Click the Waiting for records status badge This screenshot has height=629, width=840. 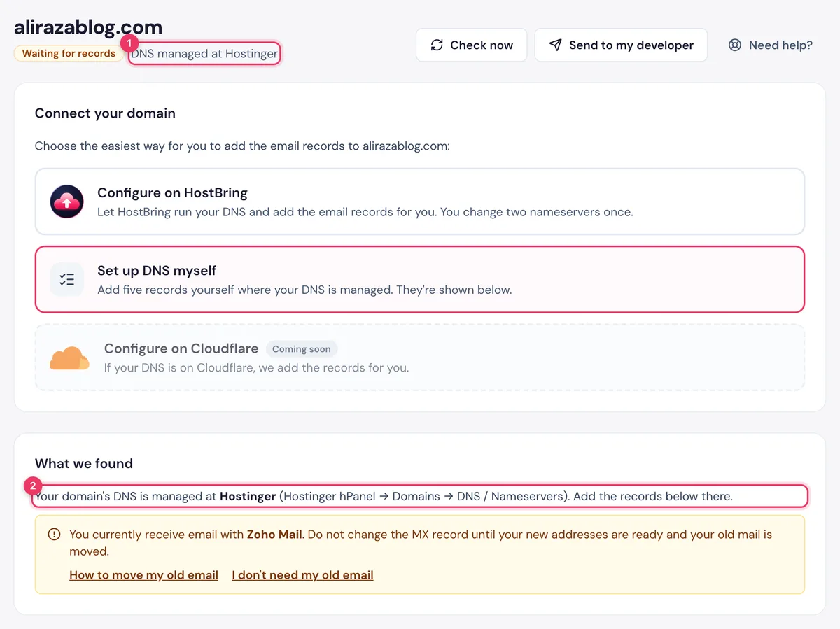click(x=69, y=53)
